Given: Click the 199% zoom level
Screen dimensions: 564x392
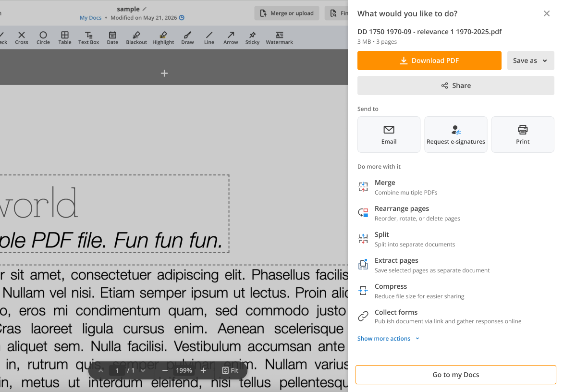Looking at the screenshot, I should pyautogui.click(x=184, y=370).
